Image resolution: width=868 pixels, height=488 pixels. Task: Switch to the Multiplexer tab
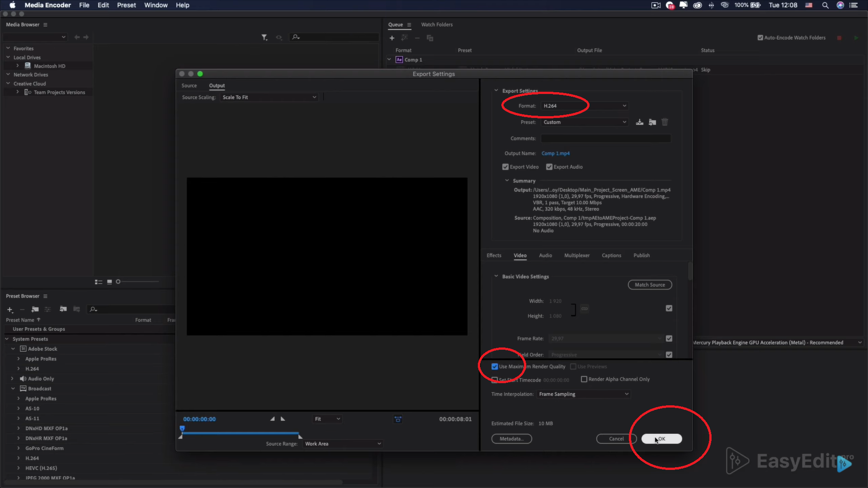[x=577, y=255]
